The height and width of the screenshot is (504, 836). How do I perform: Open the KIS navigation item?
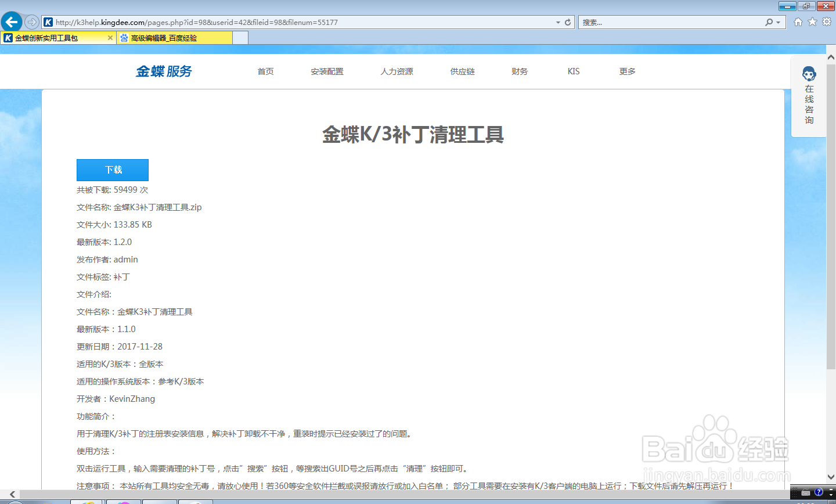(x=574, y=71)
